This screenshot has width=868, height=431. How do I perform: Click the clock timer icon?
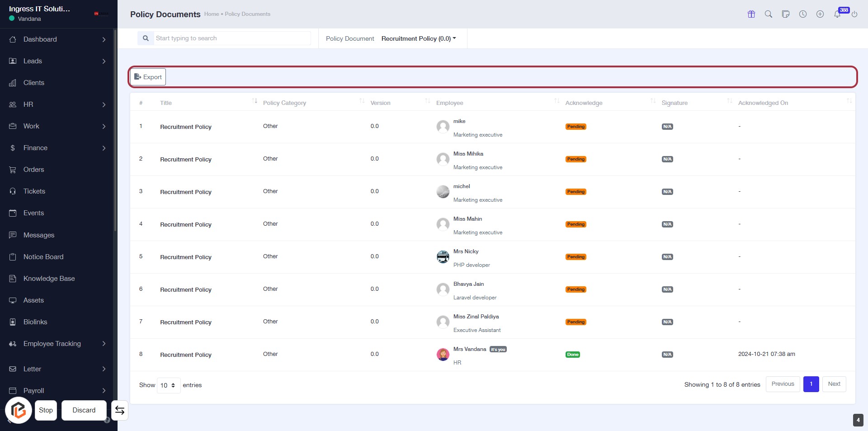tap(803, 14)
